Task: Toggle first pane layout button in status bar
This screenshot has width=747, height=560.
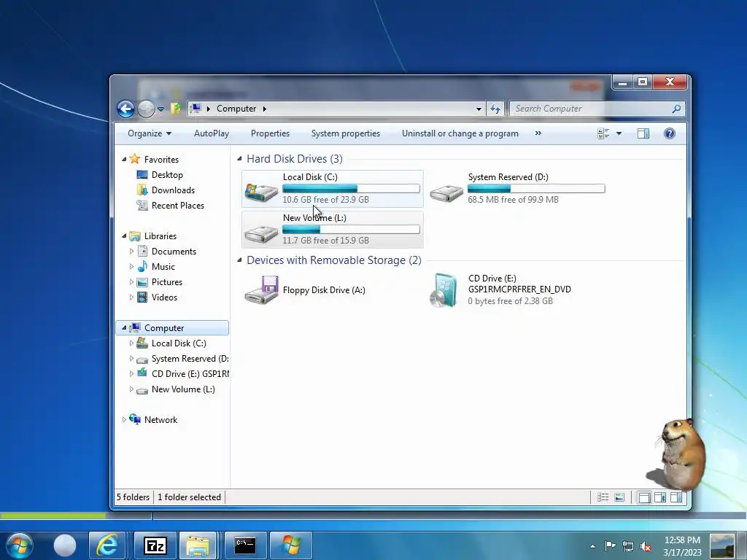Action: [644, 497]
